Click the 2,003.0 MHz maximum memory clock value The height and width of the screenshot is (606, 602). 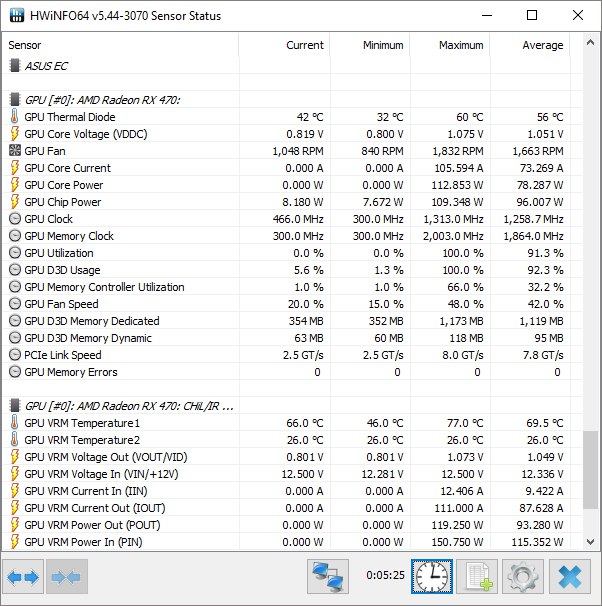tap(453, 236)
